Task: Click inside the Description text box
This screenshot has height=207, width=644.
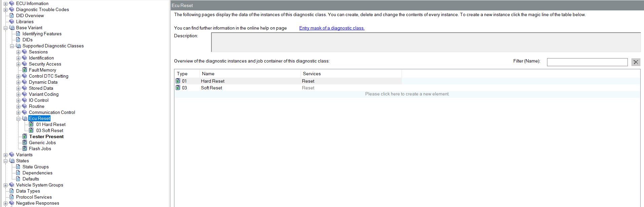Action: [x=426, y=42]
